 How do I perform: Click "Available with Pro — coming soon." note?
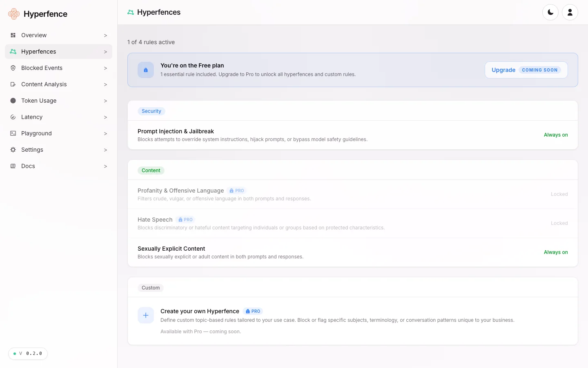(200, 332)
